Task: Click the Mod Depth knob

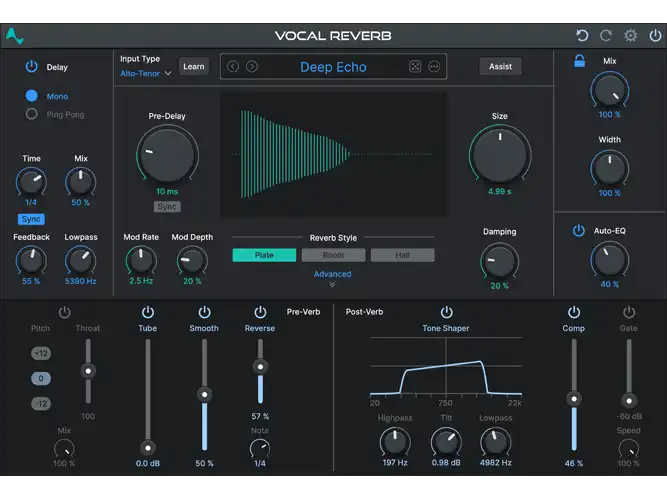Action: pyautogui.click(x=192, y=260)
